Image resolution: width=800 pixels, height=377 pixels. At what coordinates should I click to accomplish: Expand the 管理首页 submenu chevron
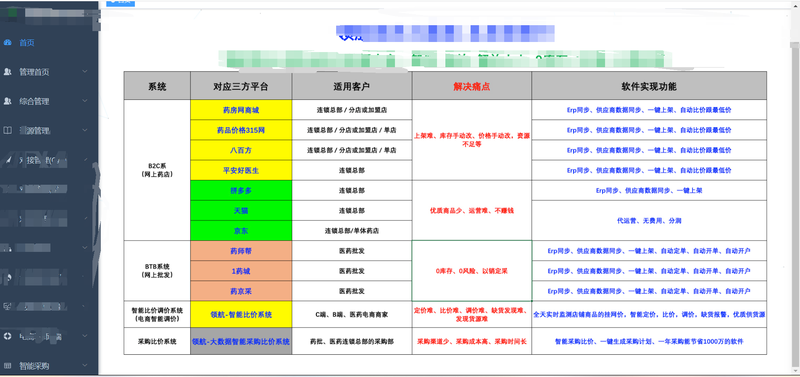(85, 72)
